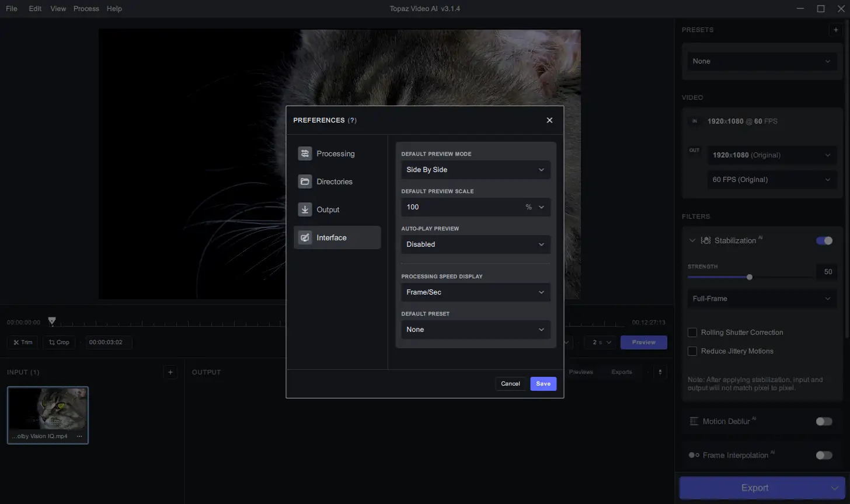850x504 pixels.
Task: Click the Motion Deblur grid icon
Action: coord(694,421)
